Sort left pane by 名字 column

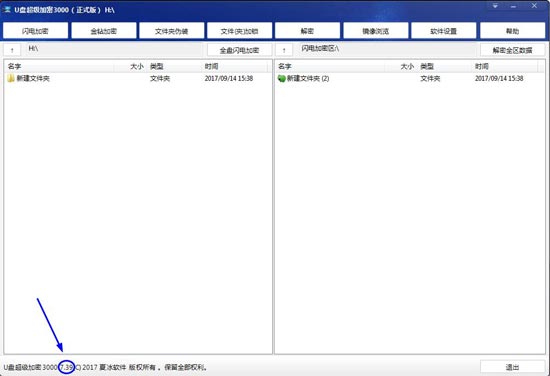[x=59, y=66]
